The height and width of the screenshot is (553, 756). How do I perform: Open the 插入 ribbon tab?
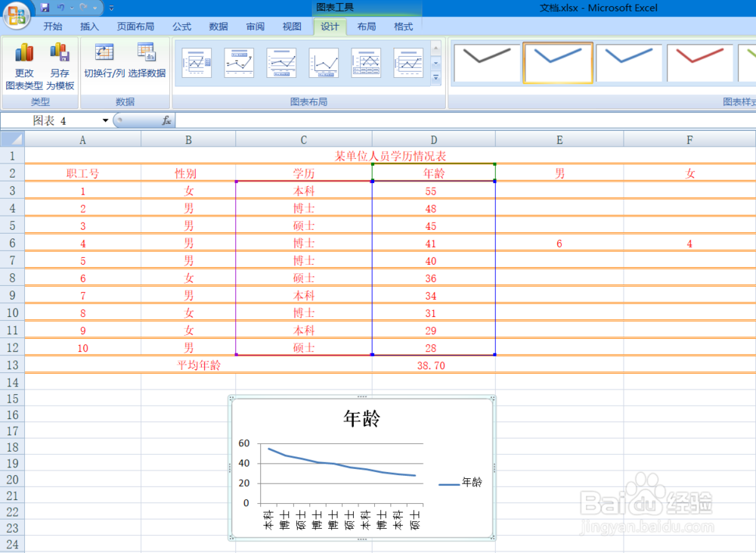click(x=89, y=26)
